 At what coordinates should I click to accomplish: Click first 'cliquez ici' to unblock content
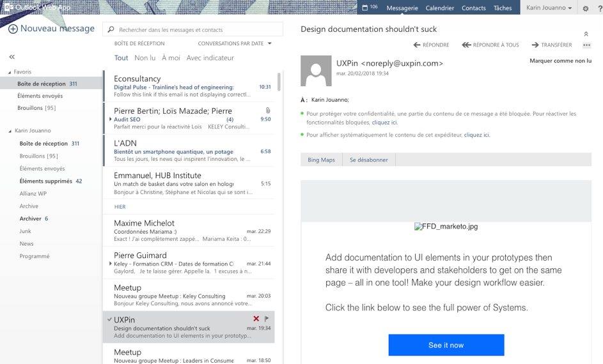[x=384, y=123]
